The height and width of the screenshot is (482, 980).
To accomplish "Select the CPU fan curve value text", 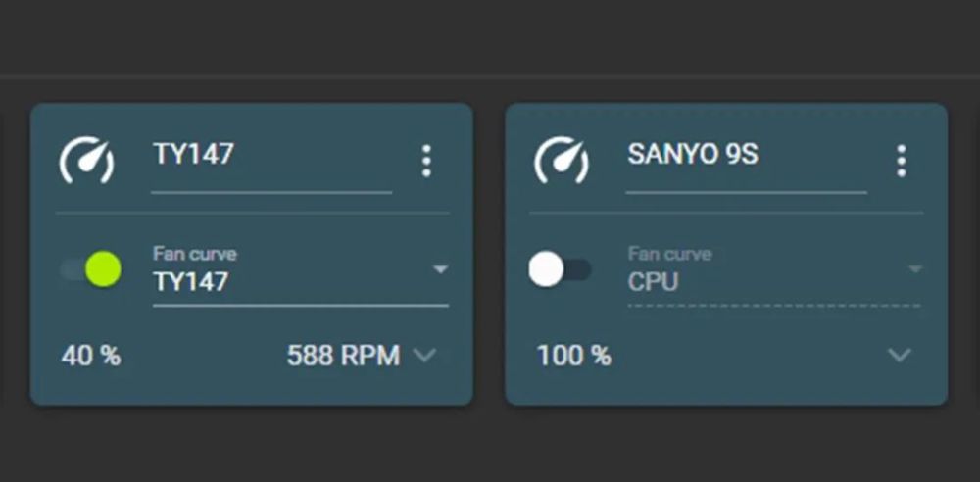I will [x=654, y=282].
